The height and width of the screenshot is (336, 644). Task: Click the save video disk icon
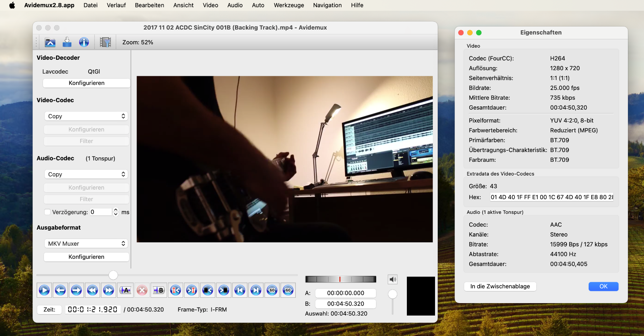[x=67, y=42]
